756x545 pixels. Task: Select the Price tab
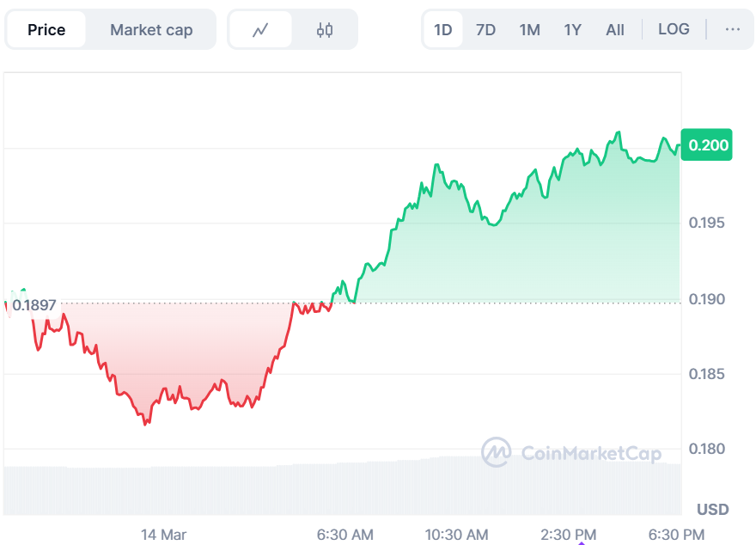[46, 30]
